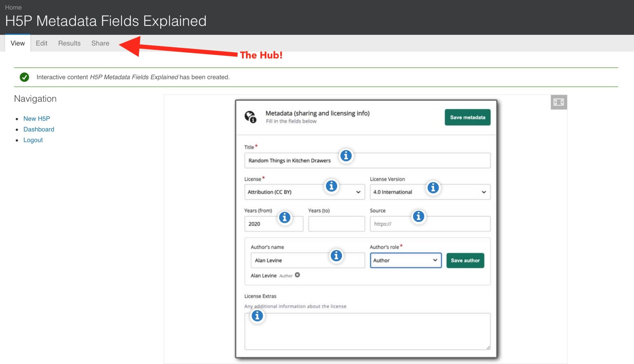Switch to the Results tab

[x=69, y=43]
